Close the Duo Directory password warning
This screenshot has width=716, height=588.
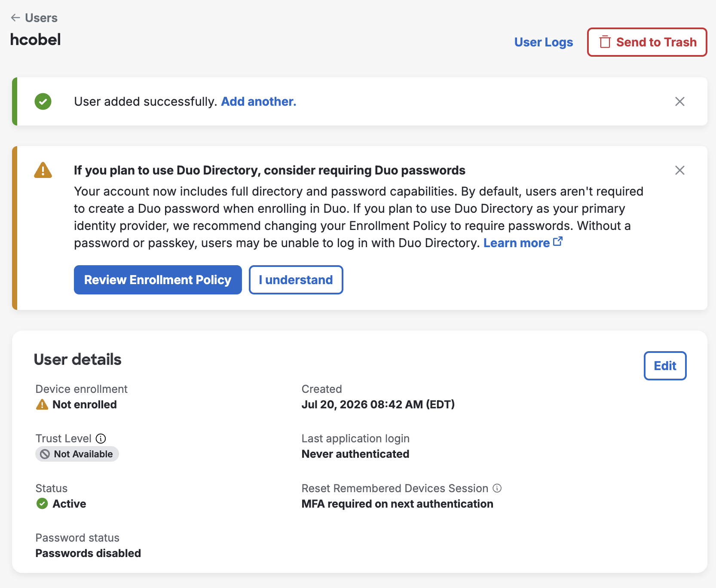coord(680,170)
